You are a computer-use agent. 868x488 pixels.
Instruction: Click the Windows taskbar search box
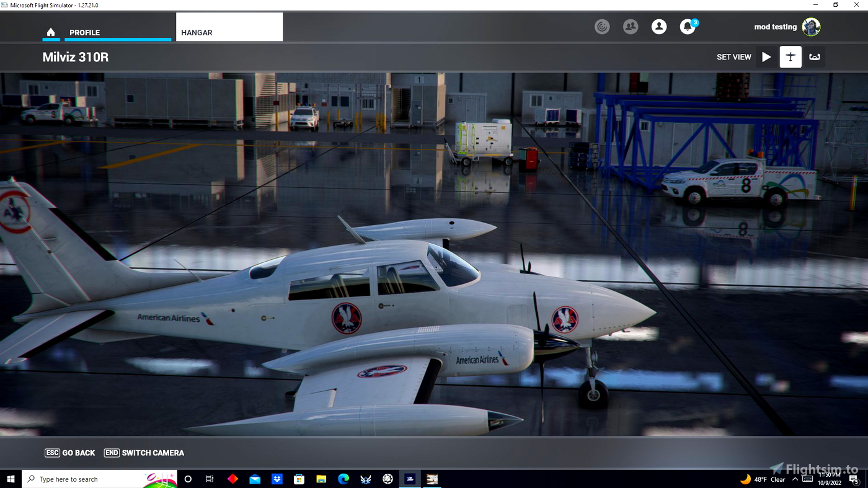(99, 479)
